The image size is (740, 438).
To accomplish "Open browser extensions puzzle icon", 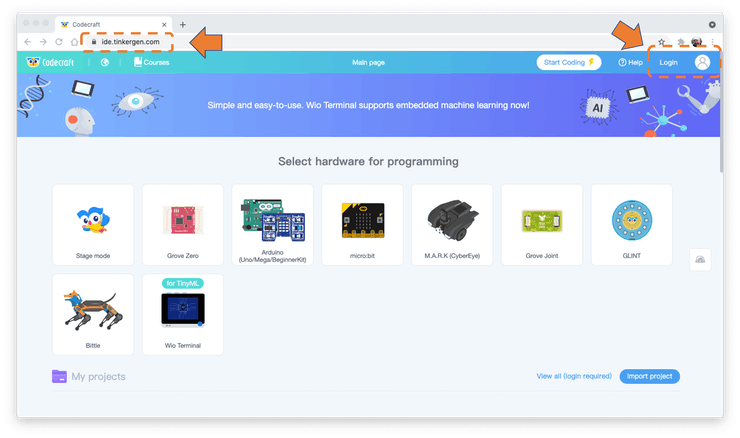I will pyautogui.click(x=681, y=42).
